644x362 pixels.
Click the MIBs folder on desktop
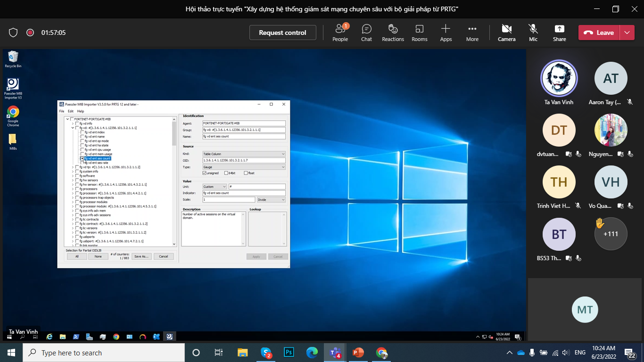(13, 141)
